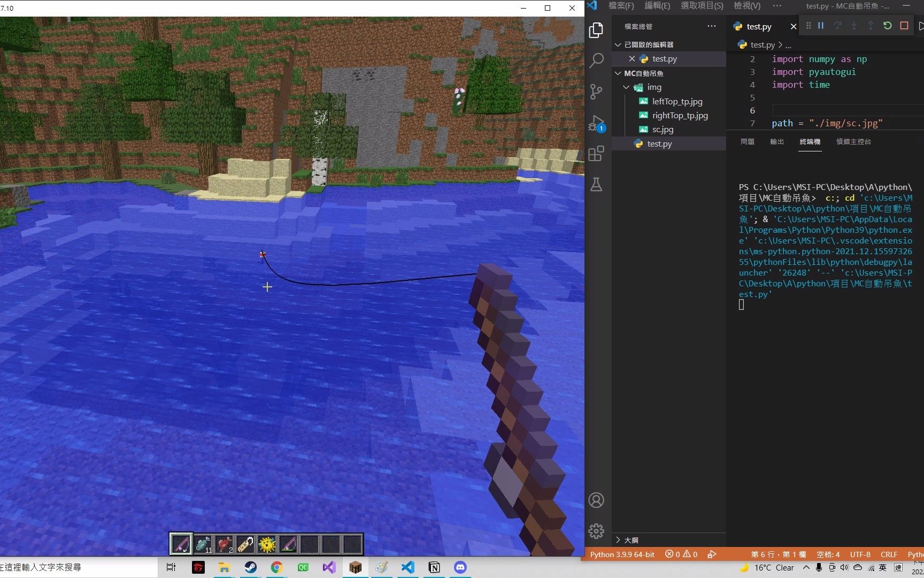The image size is (924, 578).
Task: Select sc.jpg in the explorer
Action: [x=662, y=129]
